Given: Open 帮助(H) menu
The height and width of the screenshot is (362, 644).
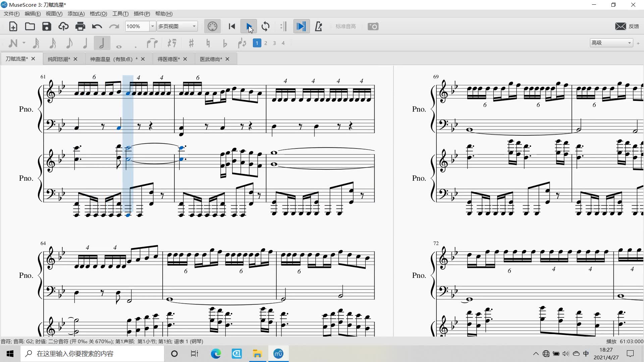Looking at the screenshot, I should pos(164,14).
